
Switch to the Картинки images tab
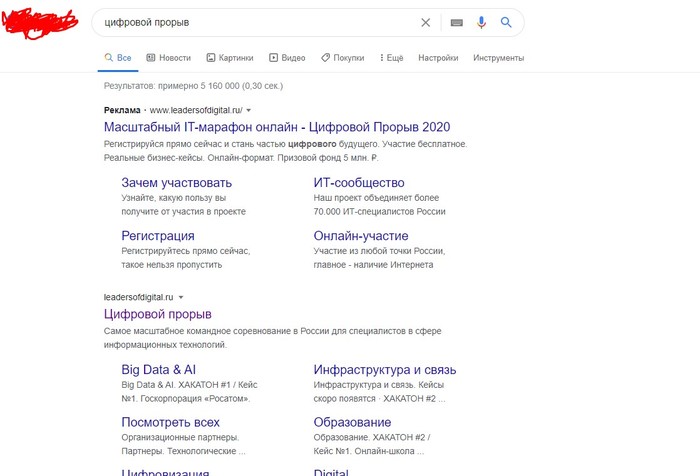pyautogui.click(x=230, y=58)
